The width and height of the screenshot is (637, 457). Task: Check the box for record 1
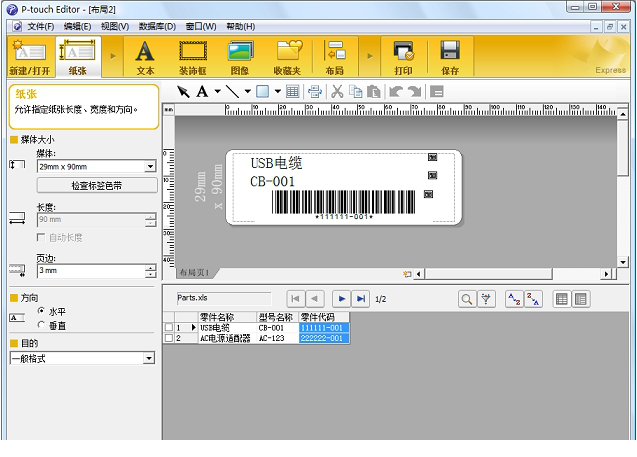click(169, 327)
